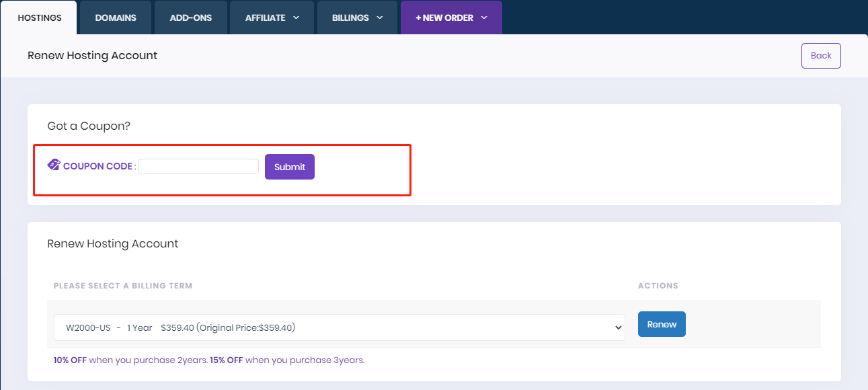Click the coupon tag icon
The image size is (868, 390).
click(x=54, y=165)
